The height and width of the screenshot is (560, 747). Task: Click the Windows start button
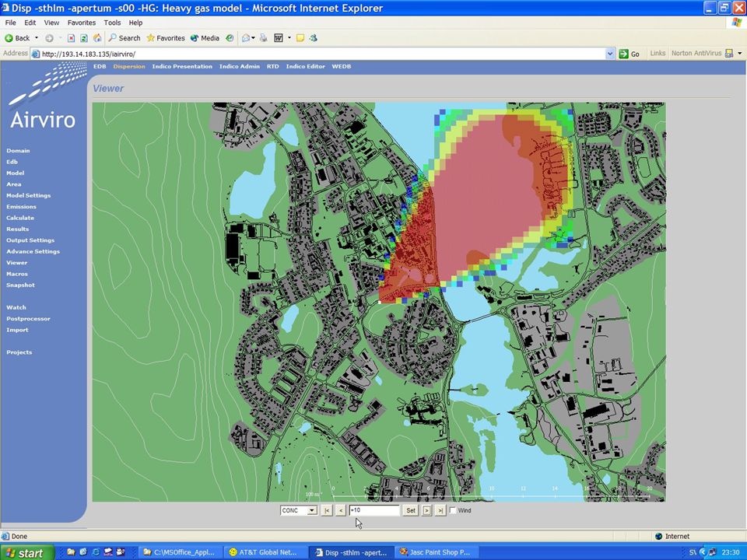27,553
